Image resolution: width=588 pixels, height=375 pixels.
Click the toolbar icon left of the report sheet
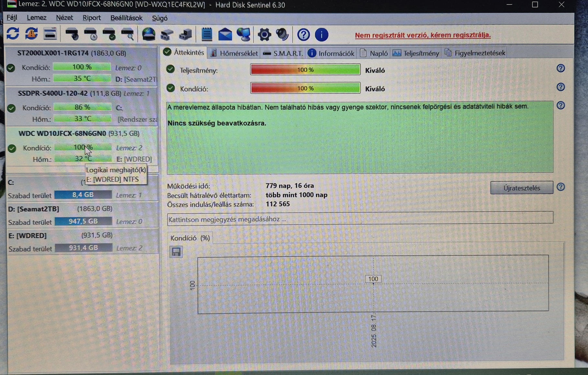pos(186,34)
